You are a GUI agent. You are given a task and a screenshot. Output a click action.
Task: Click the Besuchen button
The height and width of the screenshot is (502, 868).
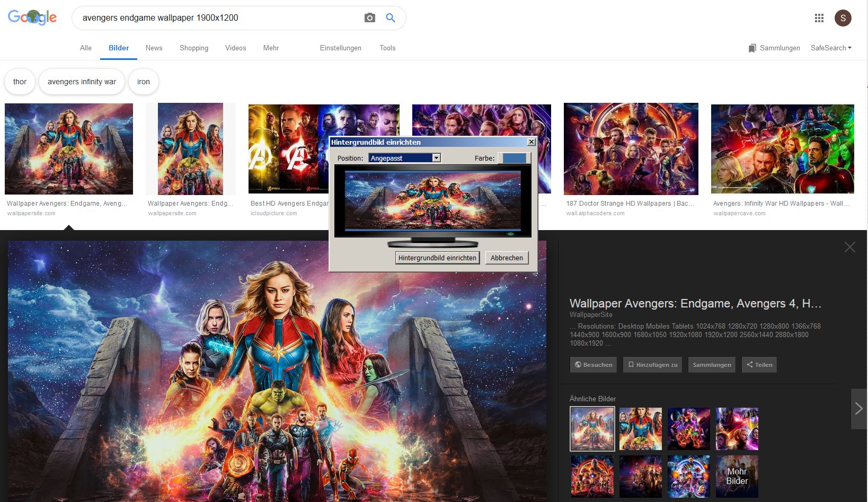[x=594, y=365]
